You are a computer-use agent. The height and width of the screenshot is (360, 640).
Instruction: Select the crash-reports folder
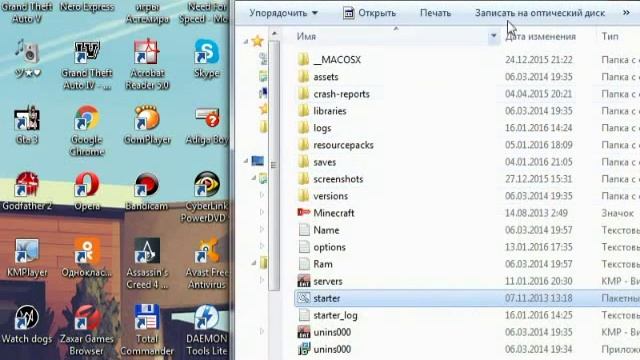(x=333, y=94)
